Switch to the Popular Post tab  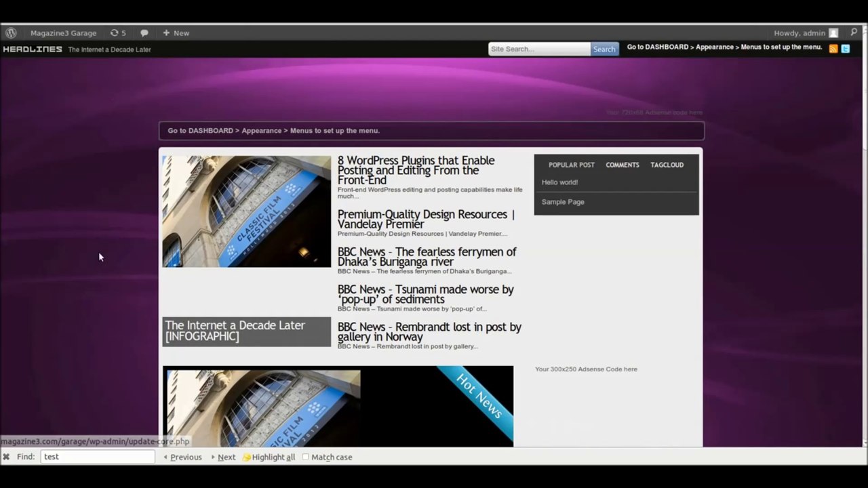tap(571, 165)
